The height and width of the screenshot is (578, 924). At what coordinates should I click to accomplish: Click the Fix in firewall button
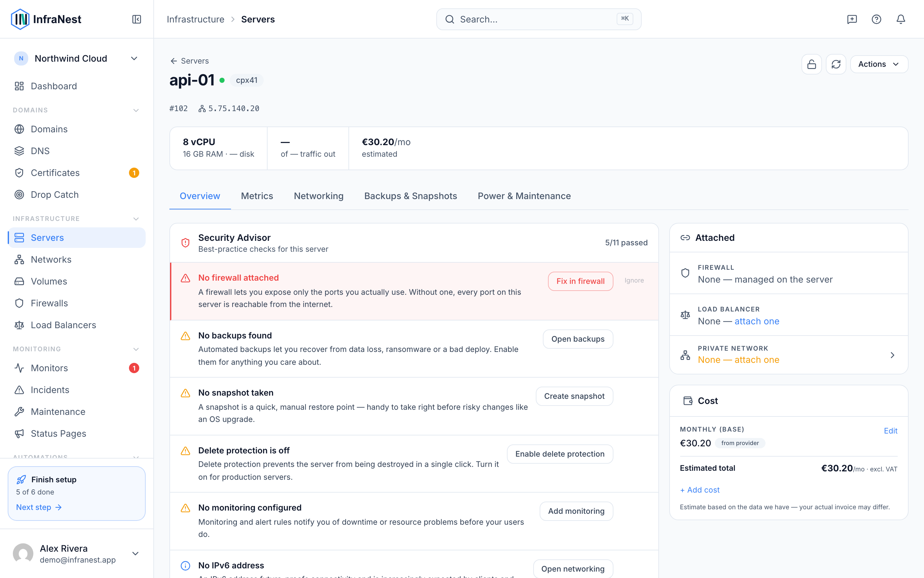click(x=580, y=281)
